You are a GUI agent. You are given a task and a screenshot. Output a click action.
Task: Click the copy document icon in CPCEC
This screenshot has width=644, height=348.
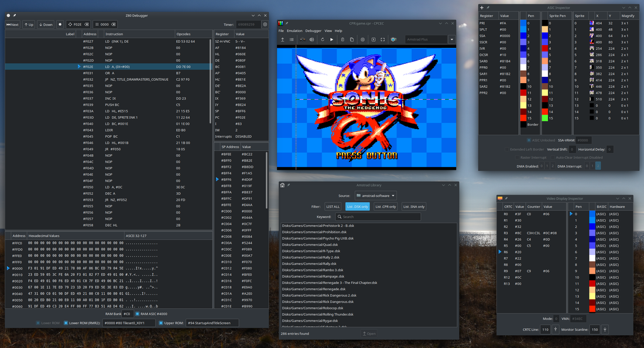(x=352, y=39)
